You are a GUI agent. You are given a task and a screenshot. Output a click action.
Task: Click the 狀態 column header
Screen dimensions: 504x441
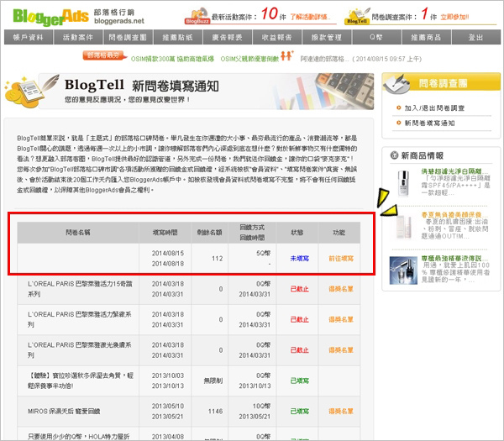point(297,233)
